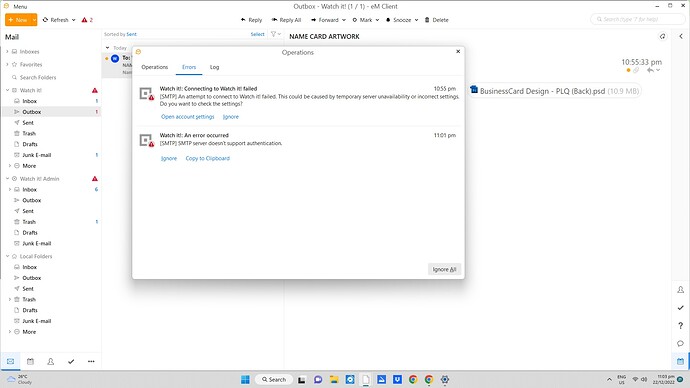The width and height of the screenshot is (690, 388).
Task: Click the orange New message button
Action: 18,20
